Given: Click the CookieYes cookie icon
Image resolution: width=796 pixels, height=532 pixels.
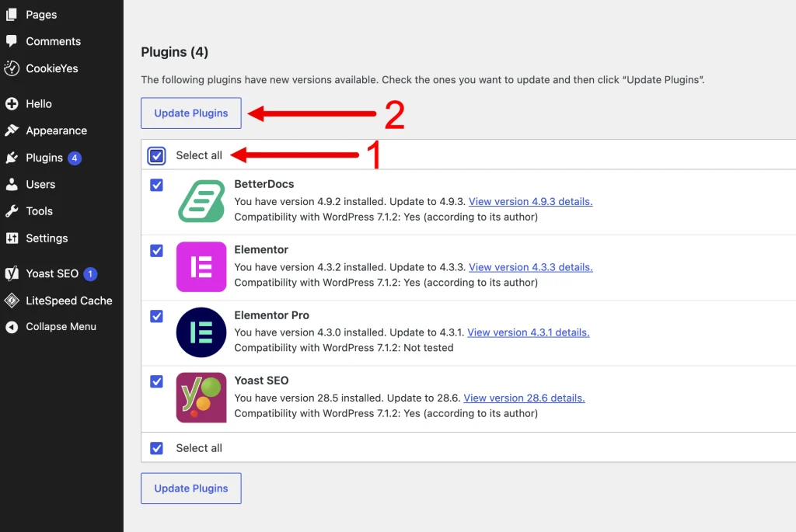Looking at the screenshot, I should click(12, 68).
